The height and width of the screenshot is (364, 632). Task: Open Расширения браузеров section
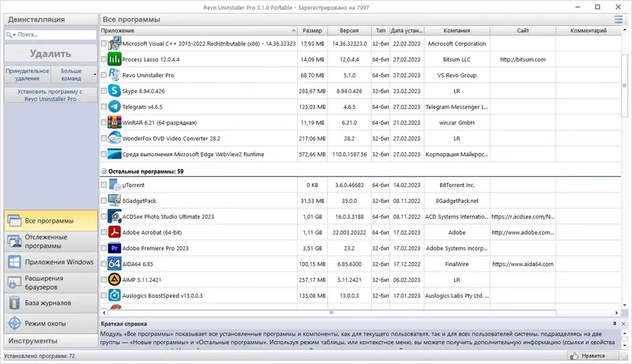tap(51, 282)
